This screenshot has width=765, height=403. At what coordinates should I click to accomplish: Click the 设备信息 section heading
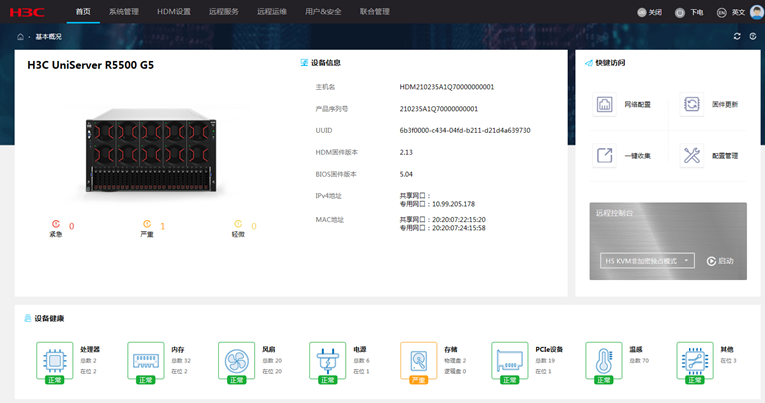[x=326, y=62]
